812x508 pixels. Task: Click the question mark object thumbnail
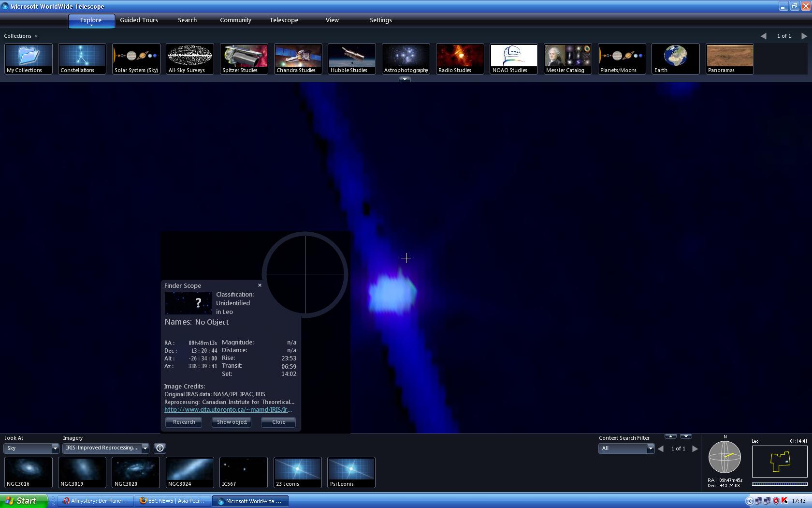[x=188, y=303]
